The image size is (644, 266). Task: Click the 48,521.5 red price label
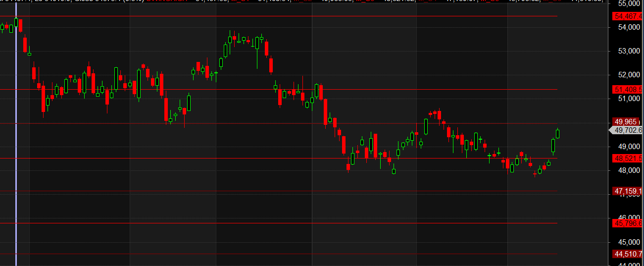click(628, 159)
